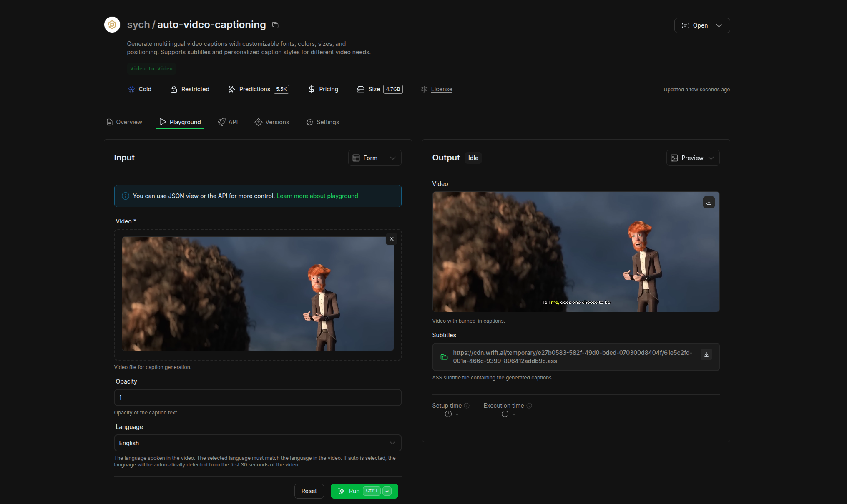Viewport: 847px width, 504px height.
Task: Click the 5.5K predictions count badge
Action: pyautogui.click(x=281, y=89)
